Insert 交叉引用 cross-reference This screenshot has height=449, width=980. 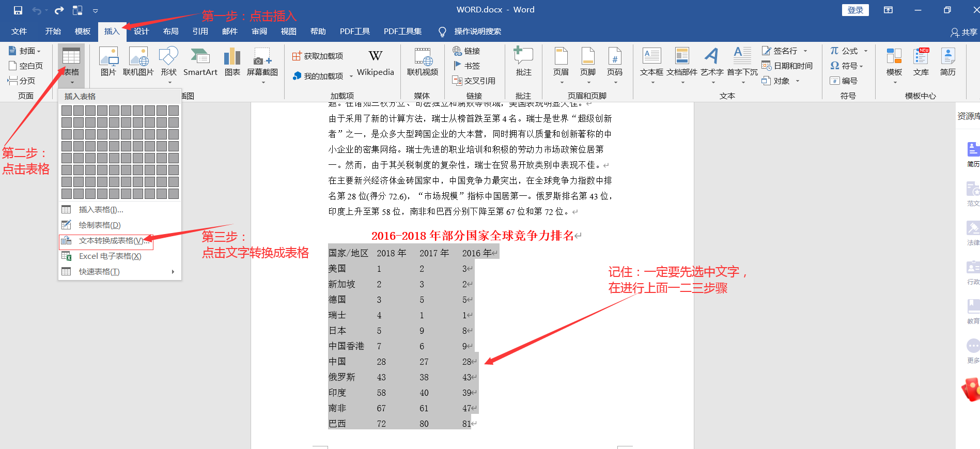[x=474, y=81]
